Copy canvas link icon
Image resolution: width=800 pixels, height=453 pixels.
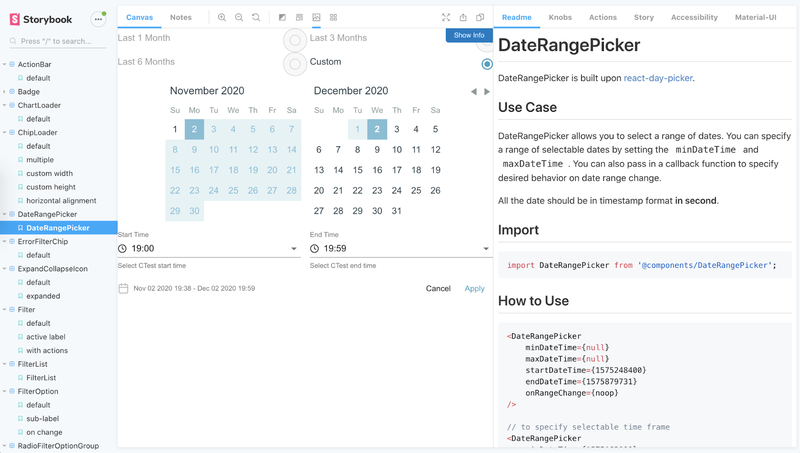[x=480, y=17]
